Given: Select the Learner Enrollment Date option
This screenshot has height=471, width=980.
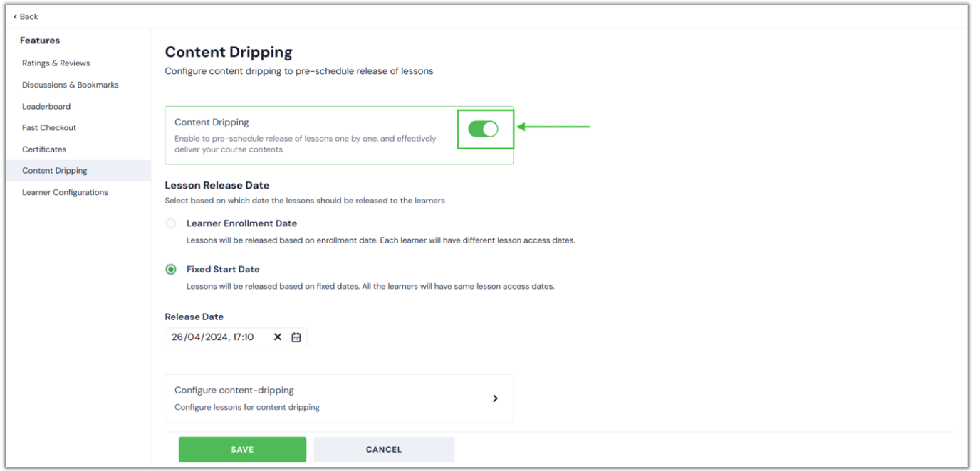Looking at the screenshot, I should click(171, 223).
